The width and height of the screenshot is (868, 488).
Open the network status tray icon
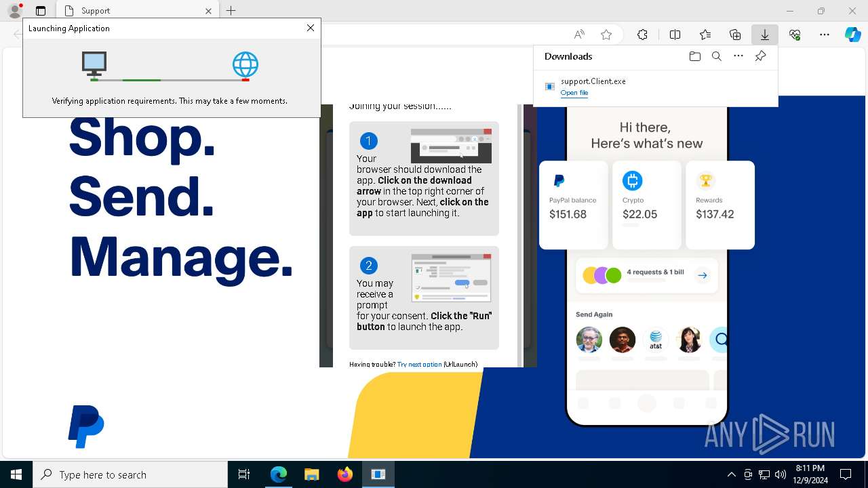(x=764, y=474)
